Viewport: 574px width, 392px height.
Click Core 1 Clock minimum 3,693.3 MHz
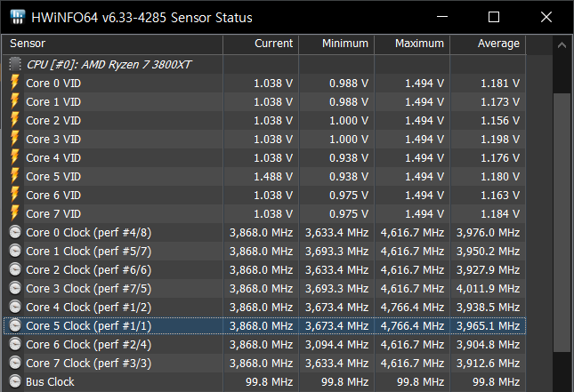336,252
